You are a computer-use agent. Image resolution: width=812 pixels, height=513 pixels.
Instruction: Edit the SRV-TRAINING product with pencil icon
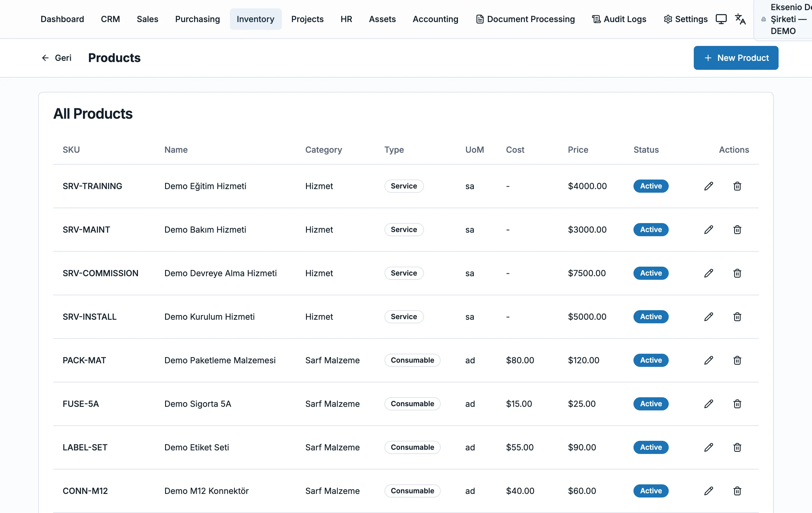[708, 186]
